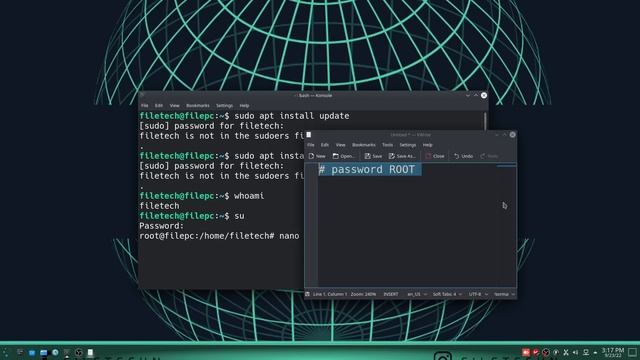This screenshot has width=640, height=360.
Task: Click 'whoami' command in Konsole
Action: tap(249, 196)
